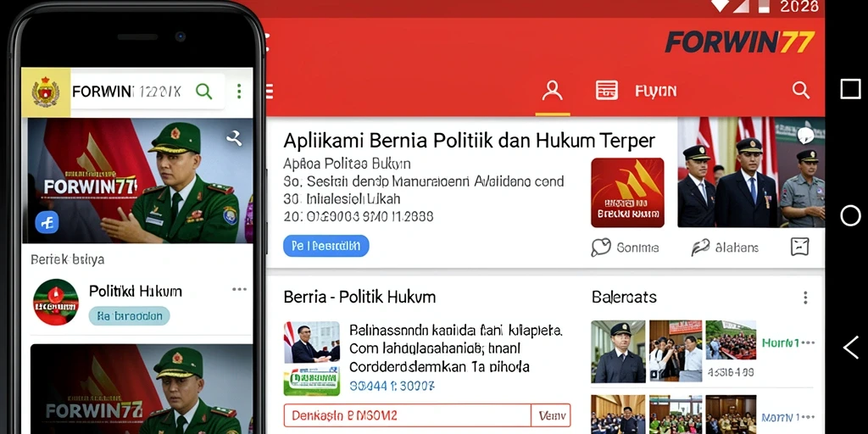Click the red app icon tile with gold logo

click(627, 192)
